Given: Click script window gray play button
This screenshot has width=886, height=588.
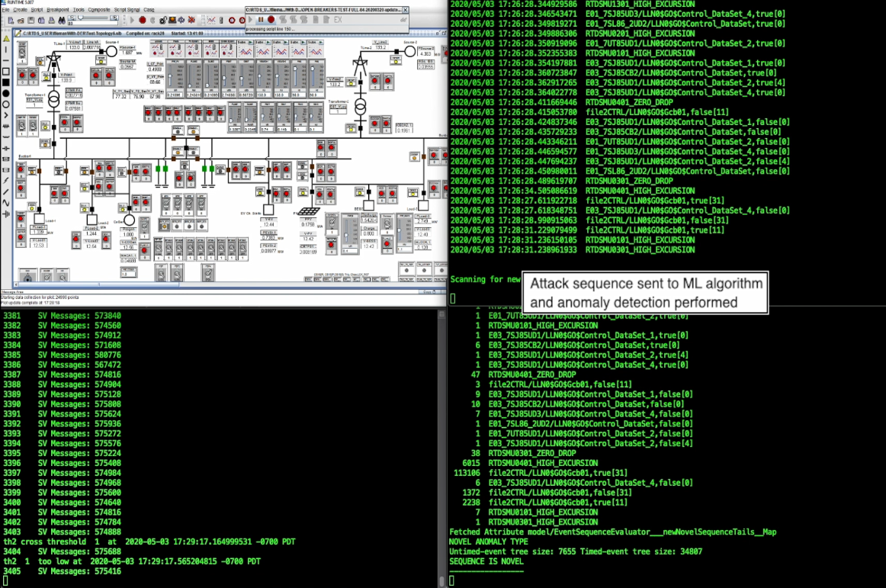Looking at the screenshot, I should [x=250, y=20].
